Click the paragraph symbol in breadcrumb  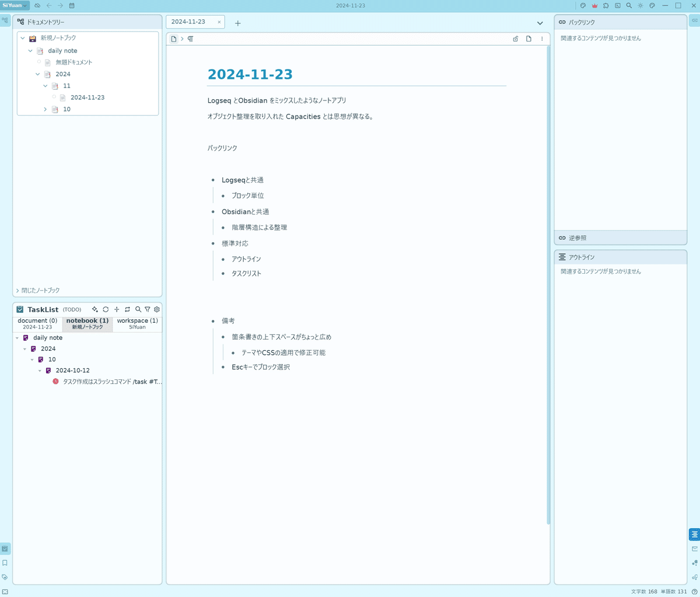click(190, 39)
